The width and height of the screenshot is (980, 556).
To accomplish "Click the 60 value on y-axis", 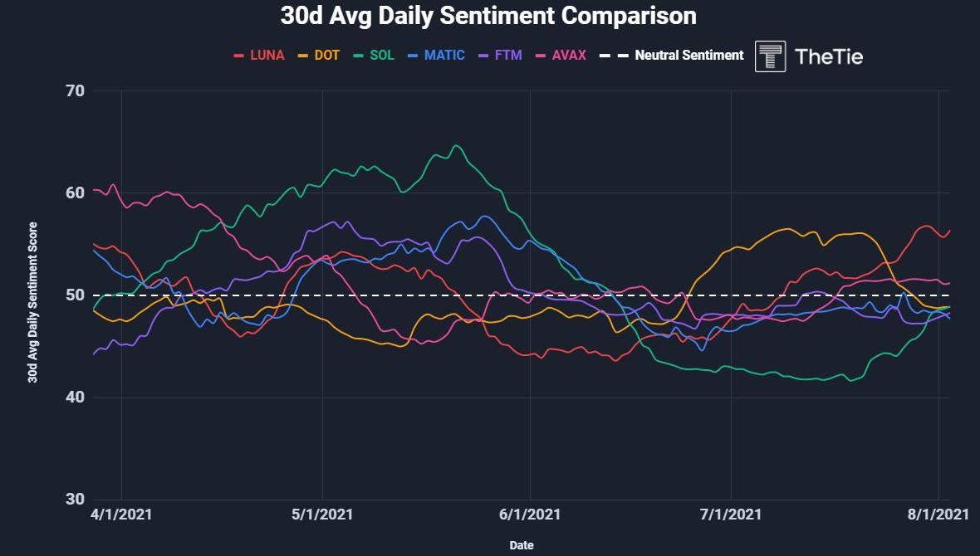I will [x=76, y=193].
